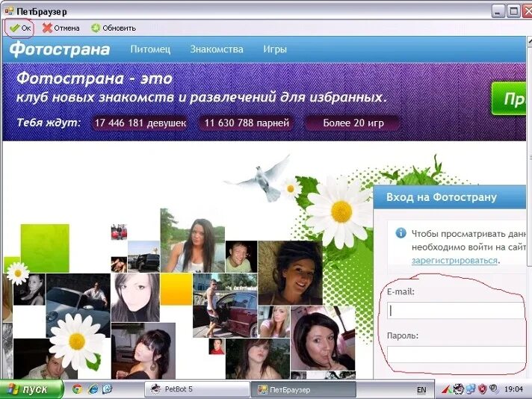Open the Игры section
This screenshot has height=399, width=532.
point(275,49)
